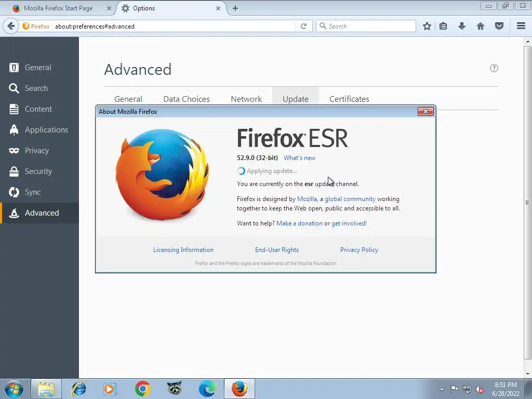Screen dimensions: 532x399
Task: Open a new tab with plus button
Action: [x=235, y=8]
